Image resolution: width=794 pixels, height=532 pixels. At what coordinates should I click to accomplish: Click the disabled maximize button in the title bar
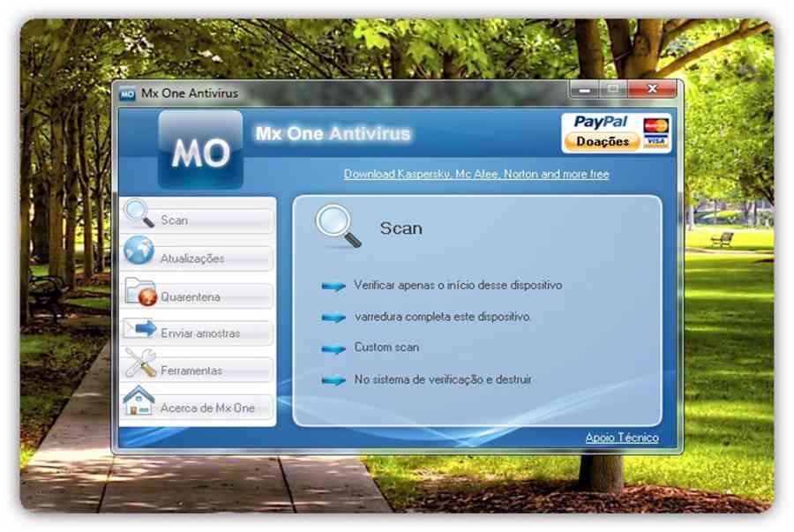click(x=613, y=90)
